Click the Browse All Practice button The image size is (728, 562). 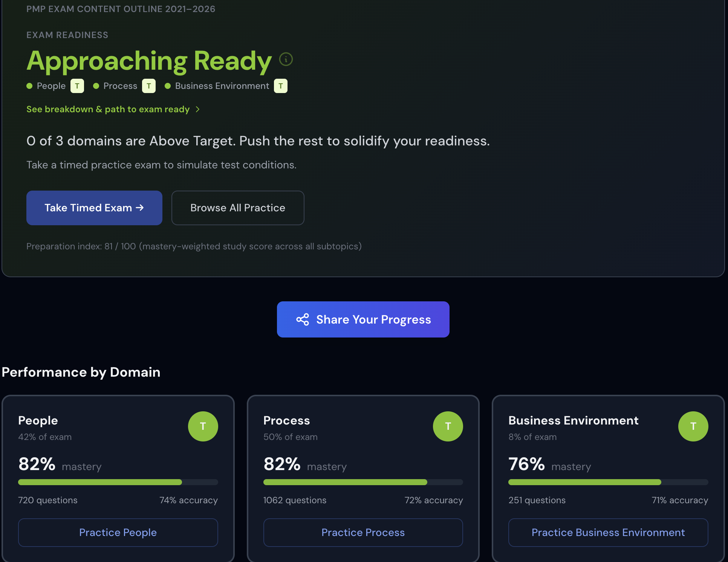click(x=237, y=208)
